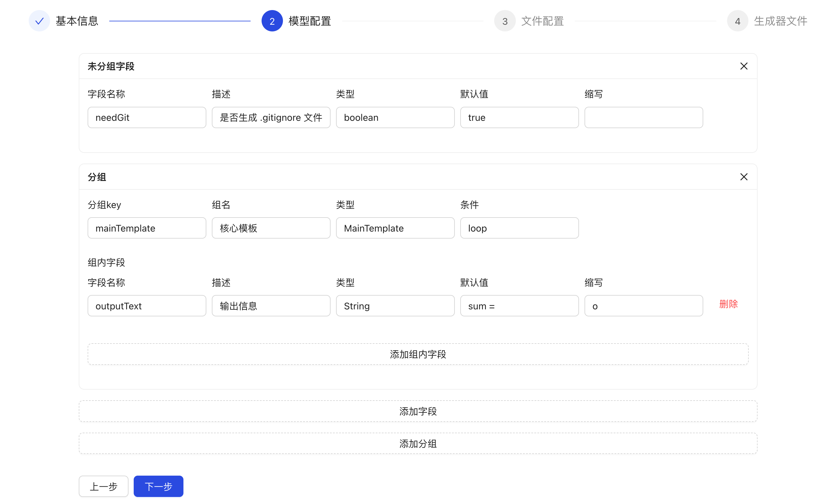The width and height of the screenshot is (829, 504).
Task: Select the 缩写 input containing o
Action: (x=643, y=306)
